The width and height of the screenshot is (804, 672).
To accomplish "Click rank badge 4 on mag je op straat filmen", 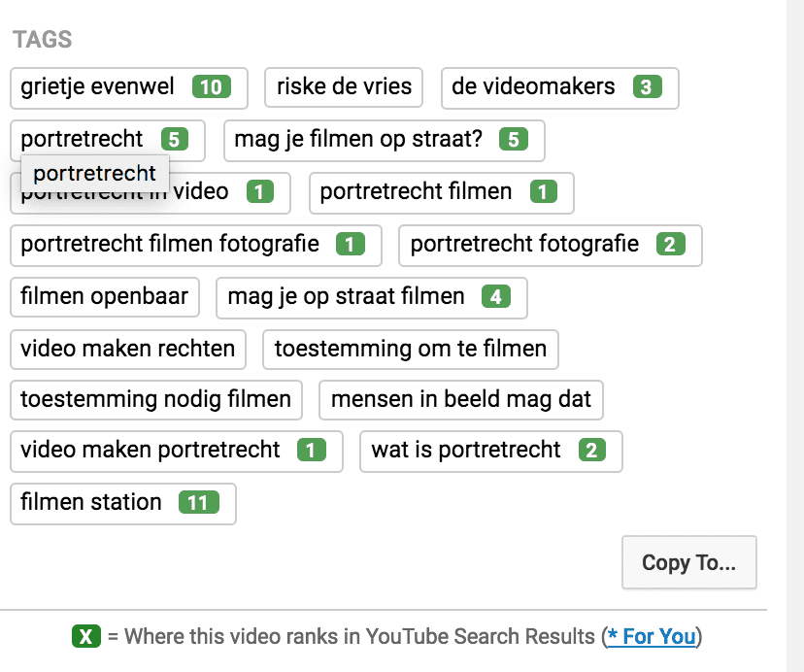I will coord(495,297).
